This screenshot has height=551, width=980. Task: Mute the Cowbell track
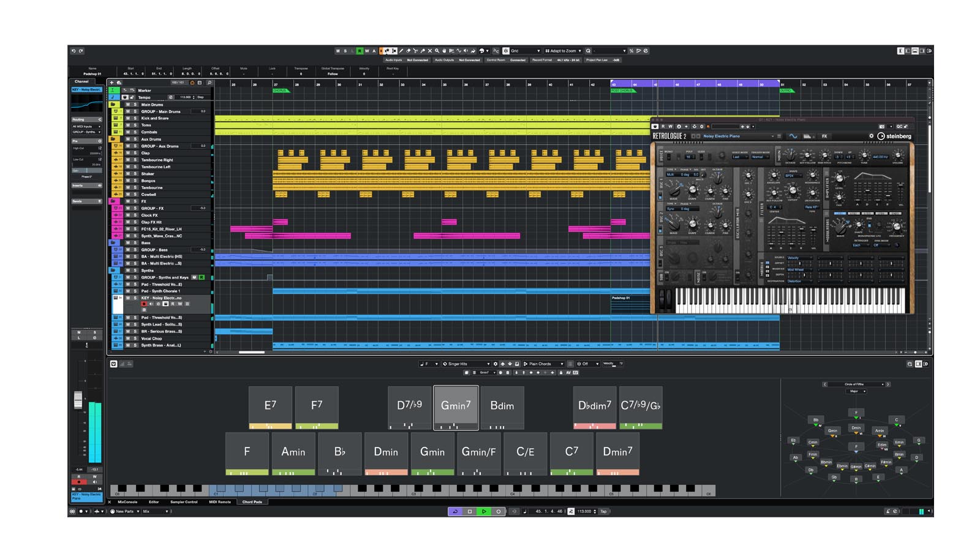click(127, 195)
